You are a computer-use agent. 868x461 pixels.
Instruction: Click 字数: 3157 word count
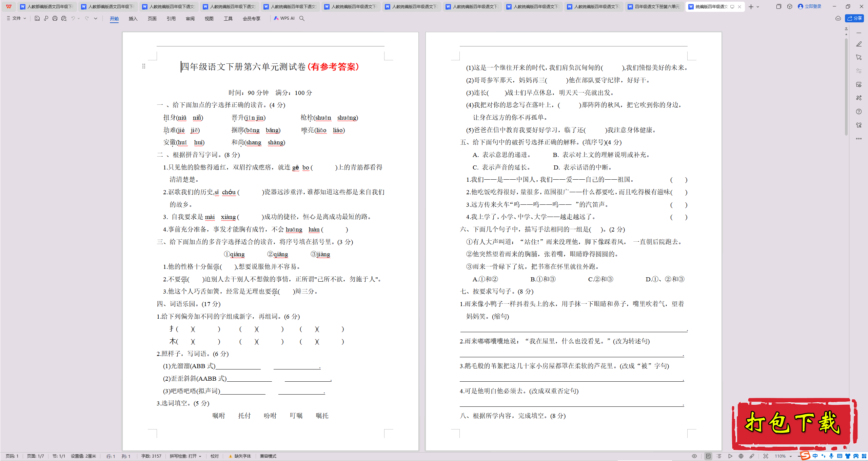point(151,456)
